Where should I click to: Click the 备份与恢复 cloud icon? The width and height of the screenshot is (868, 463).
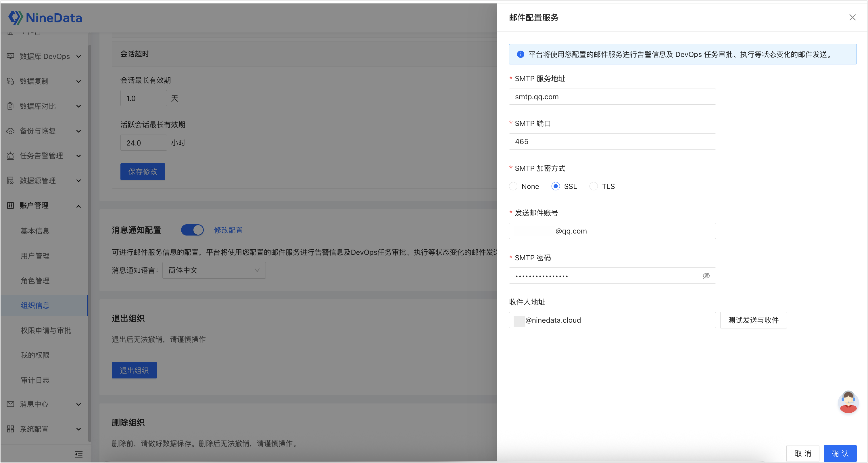tap(10, 131)
